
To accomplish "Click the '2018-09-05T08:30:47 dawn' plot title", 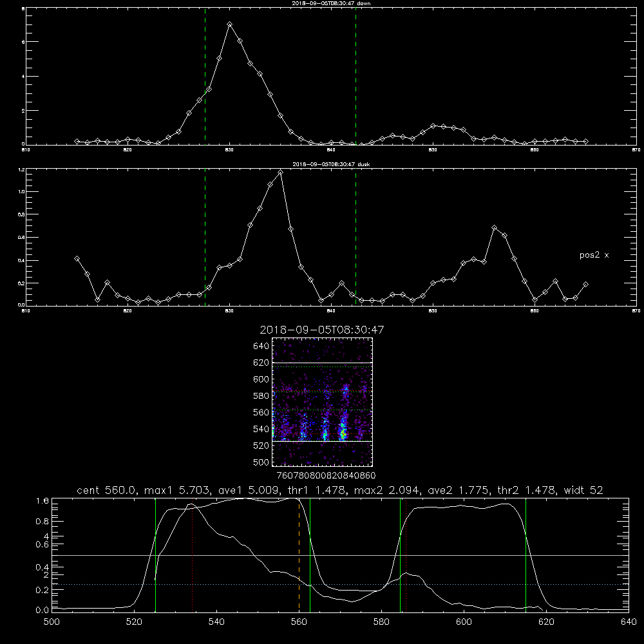I will 331,3.
